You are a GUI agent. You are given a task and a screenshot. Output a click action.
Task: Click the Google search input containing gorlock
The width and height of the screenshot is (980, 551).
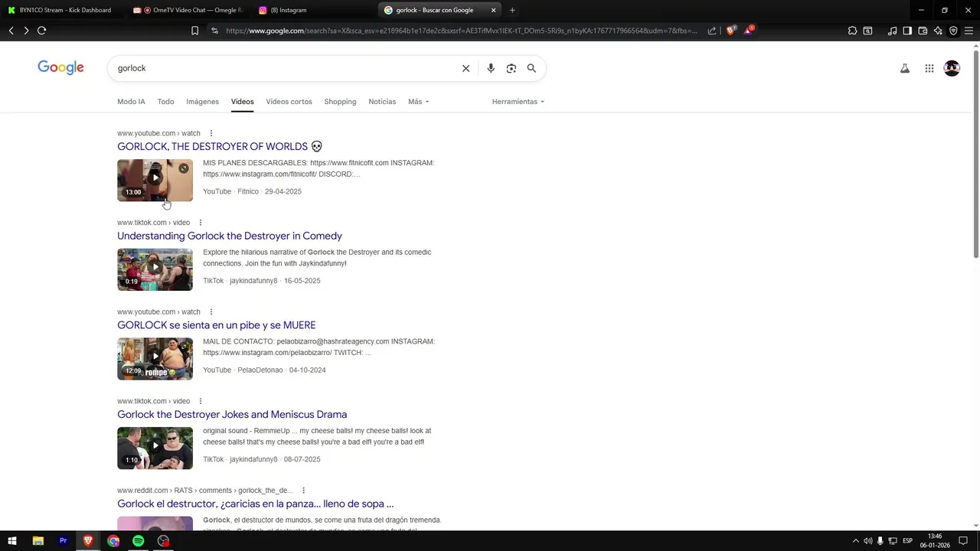(x=283, y=68)
